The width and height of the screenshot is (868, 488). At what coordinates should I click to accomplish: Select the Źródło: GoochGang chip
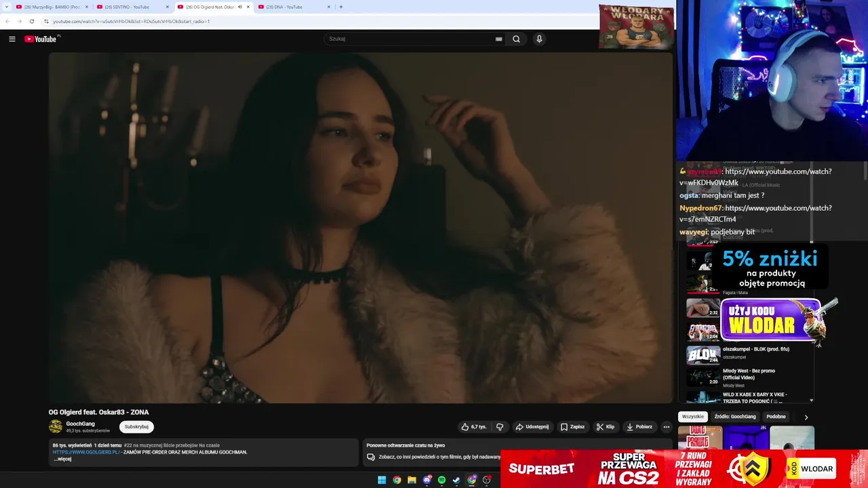coord(735,417)
